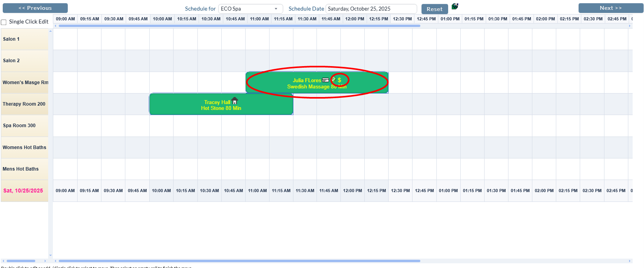Select the Tracey Hall Hot Stone appointment
This screenshot has width=644, height=268.
[221, 104]
